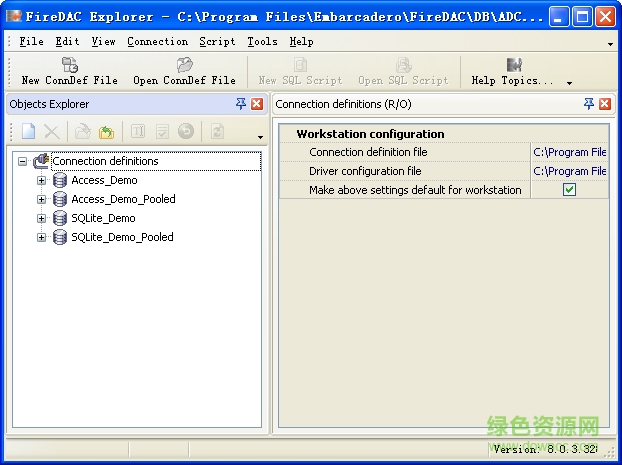Select the Access_Demo_Pooled connection label
This screenshot has width=622, height=465.
[123, 199]
